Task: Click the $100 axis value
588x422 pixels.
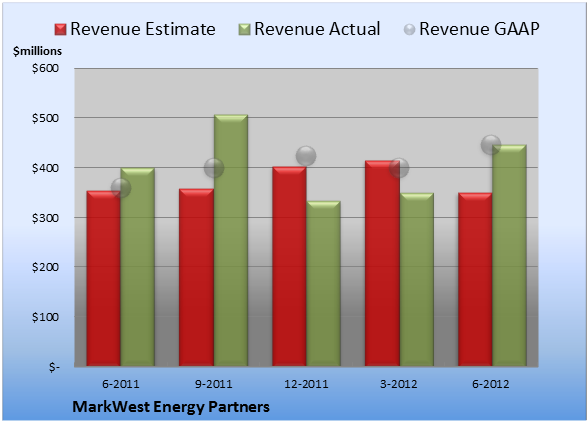Action: click(45, 317)
